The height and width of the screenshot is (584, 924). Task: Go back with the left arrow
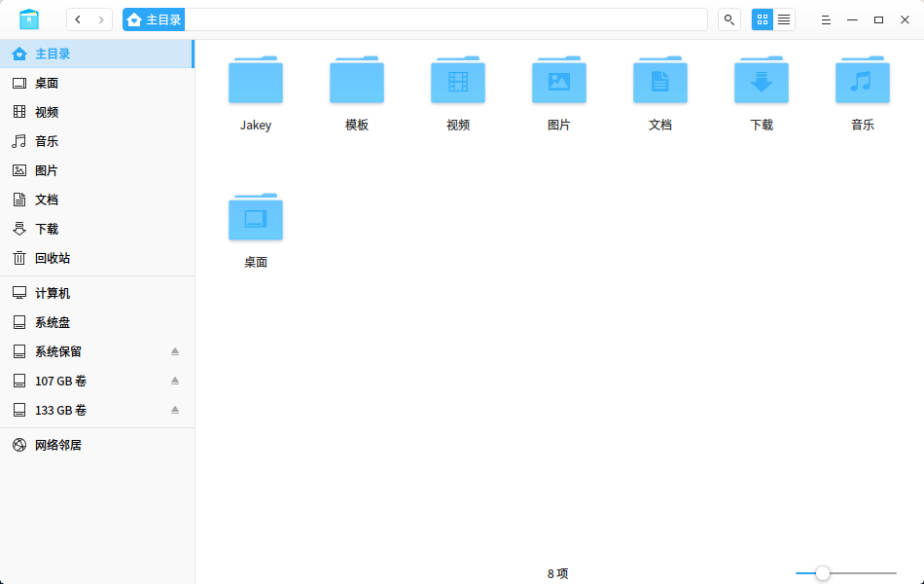(x=78, y=19)
